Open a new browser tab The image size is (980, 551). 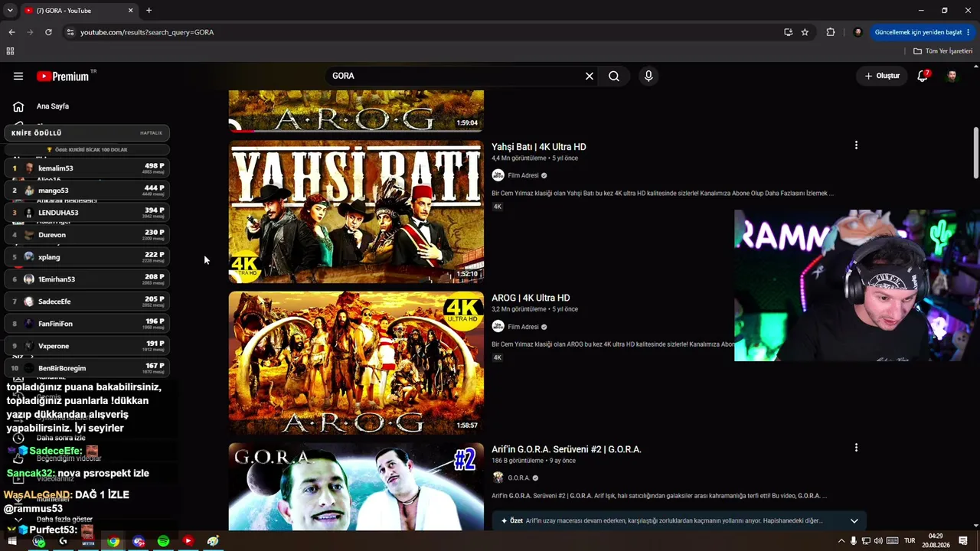149,11
